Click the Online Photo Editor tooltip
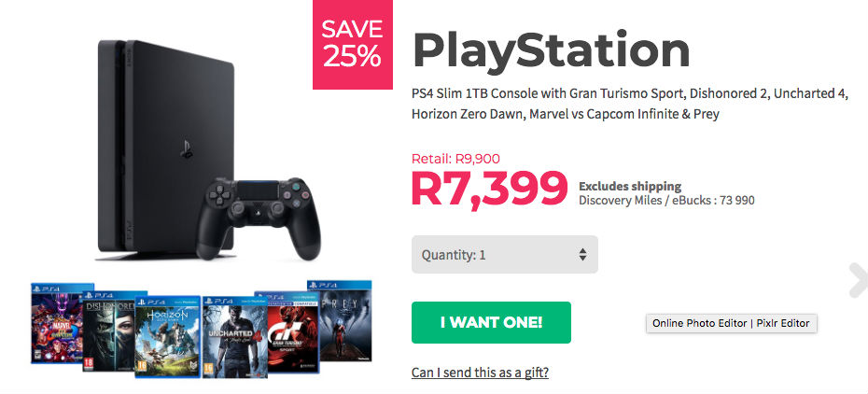The image size is (868, 394). point(731,323)
